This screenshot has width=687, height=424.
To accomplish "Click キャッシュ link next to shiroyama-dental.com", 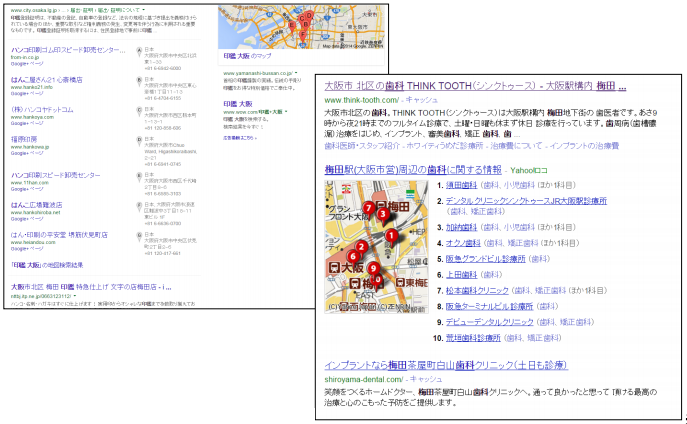I will coord(426,379).
